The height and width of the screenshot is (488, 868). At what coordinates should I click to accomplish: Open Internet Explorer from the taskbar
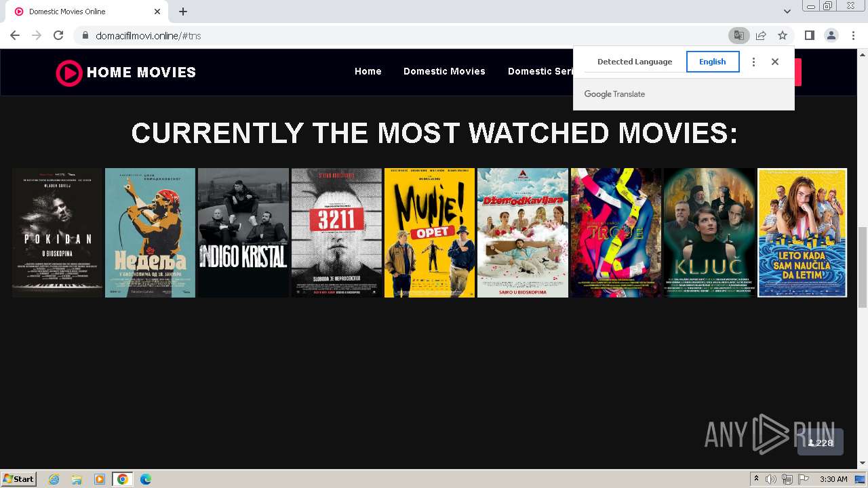[54, 479]
